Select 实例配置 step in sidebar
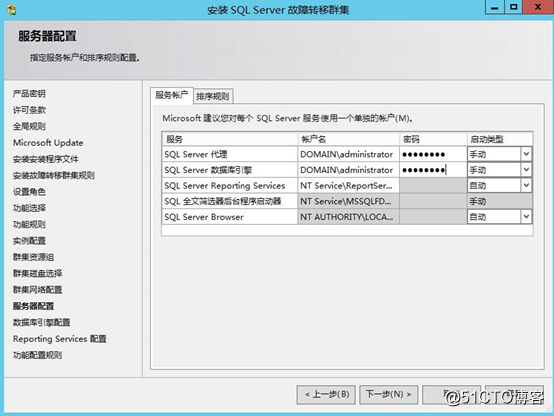Viewport: 554px width, 416px height. coord(29,241)
